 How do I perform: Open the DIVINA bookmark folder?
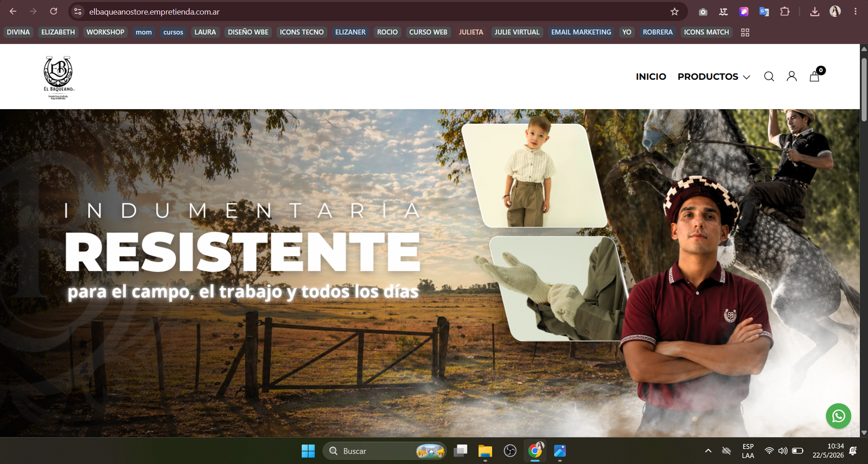point(18,32)
